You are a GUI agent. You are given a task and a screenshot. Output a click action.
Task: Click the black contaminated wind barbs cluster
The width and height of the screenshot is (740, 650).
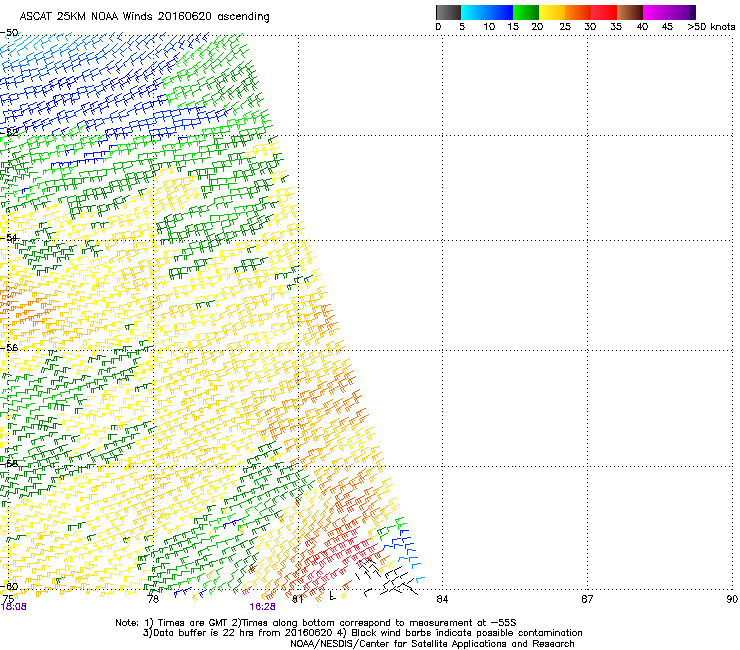pyautogui.click(x=387, y=578)
